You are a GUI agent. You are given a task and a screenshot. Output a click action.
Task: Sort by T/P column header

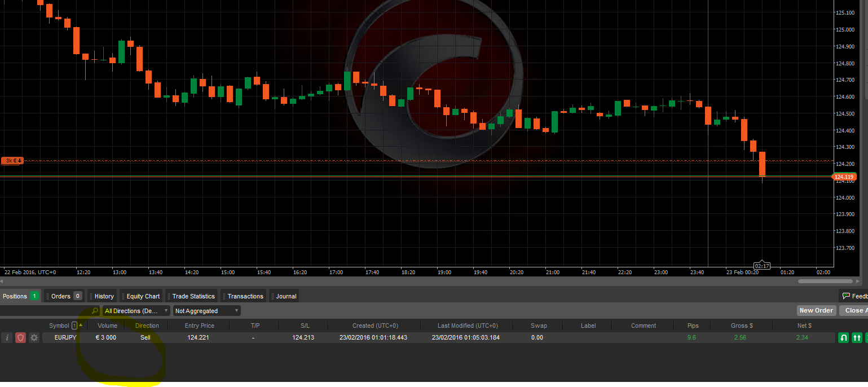tap(255, 326)
